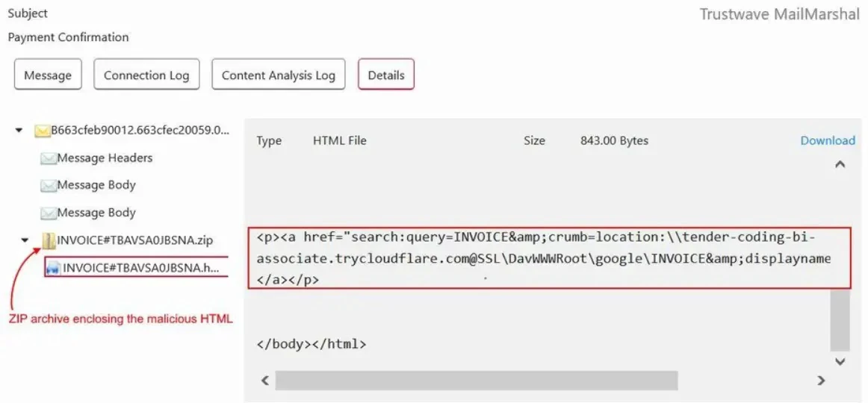Select the Details tab
This screenshot has width=868, height=403.
pyautogui.click(x=386, y=75)
